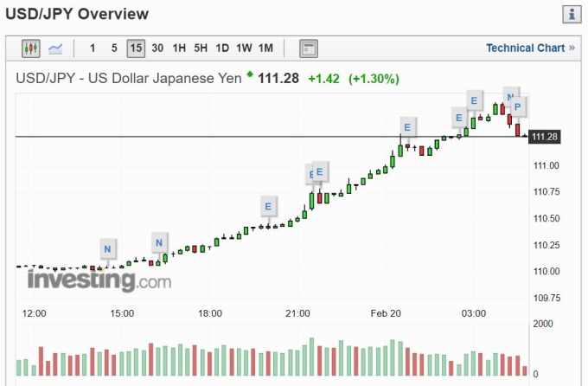Open the info icon beside USD/JPY Overview
This screenshot has height=386, width=588.
point(572,15)
